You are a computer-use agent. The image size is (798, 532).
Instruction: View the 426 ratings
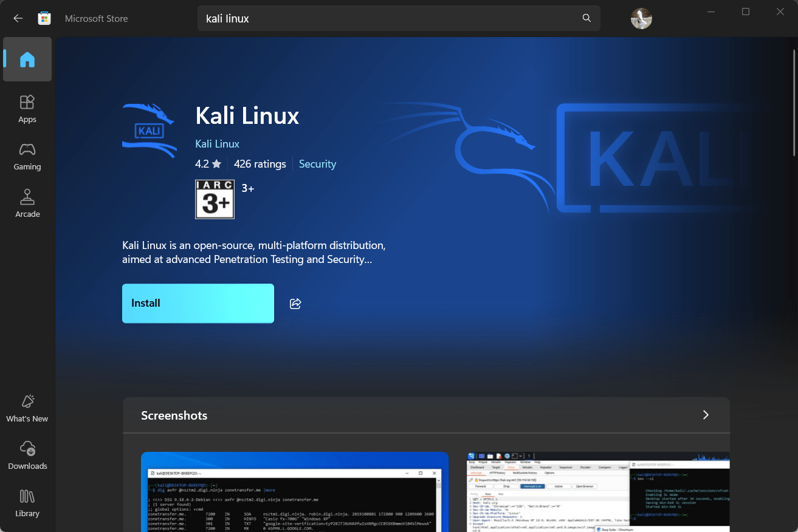click(x=260, y=163)
